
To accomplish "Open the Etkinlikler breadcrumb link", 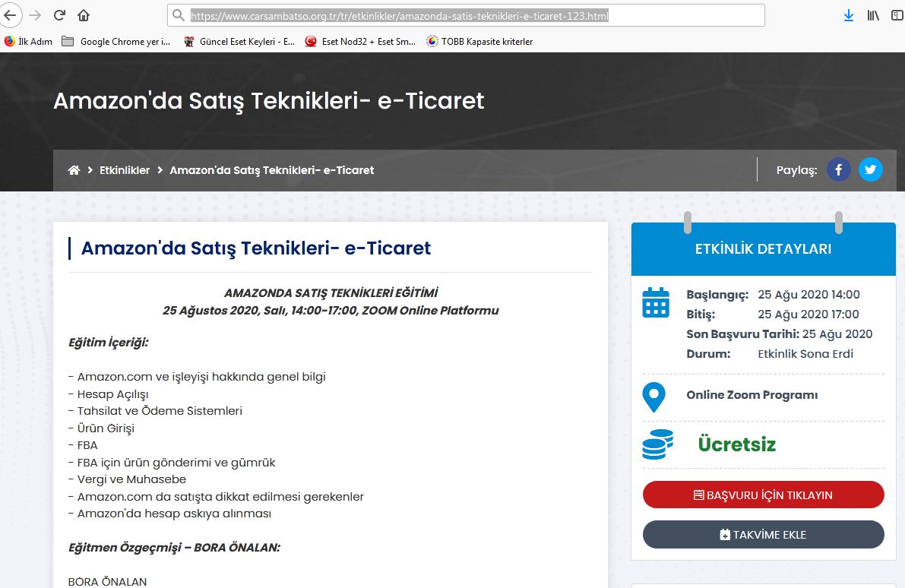I will [125, 170].
